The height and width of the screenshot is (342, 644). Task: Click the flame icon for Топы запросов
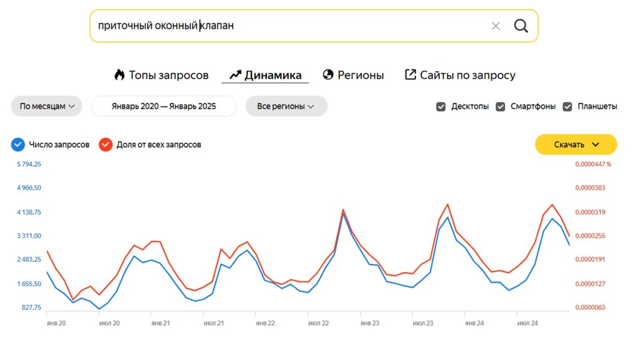pos(119,75)
